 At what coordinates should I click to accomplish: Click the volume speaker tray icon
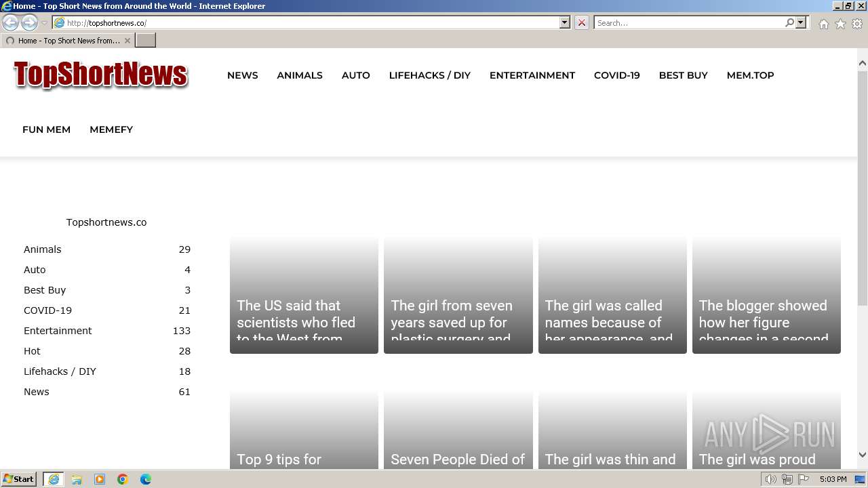[x=770, y=479]
